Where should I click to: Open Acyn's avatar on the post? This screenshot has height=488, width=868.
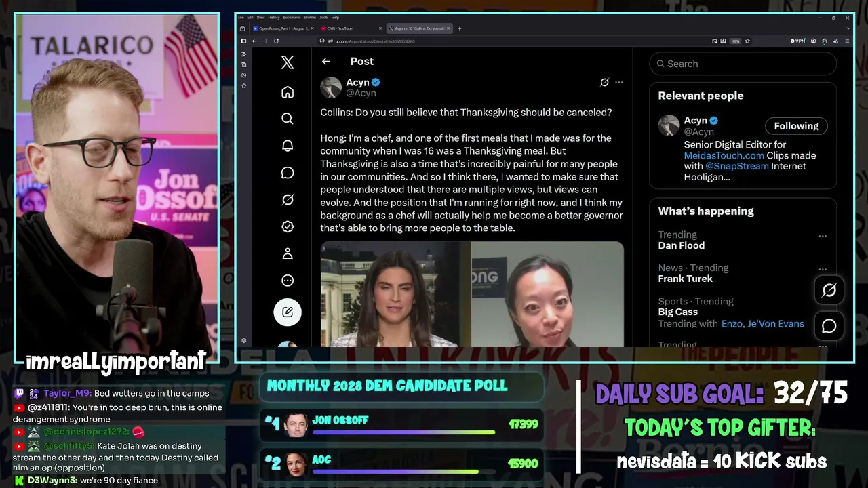(x=331, y=87)
